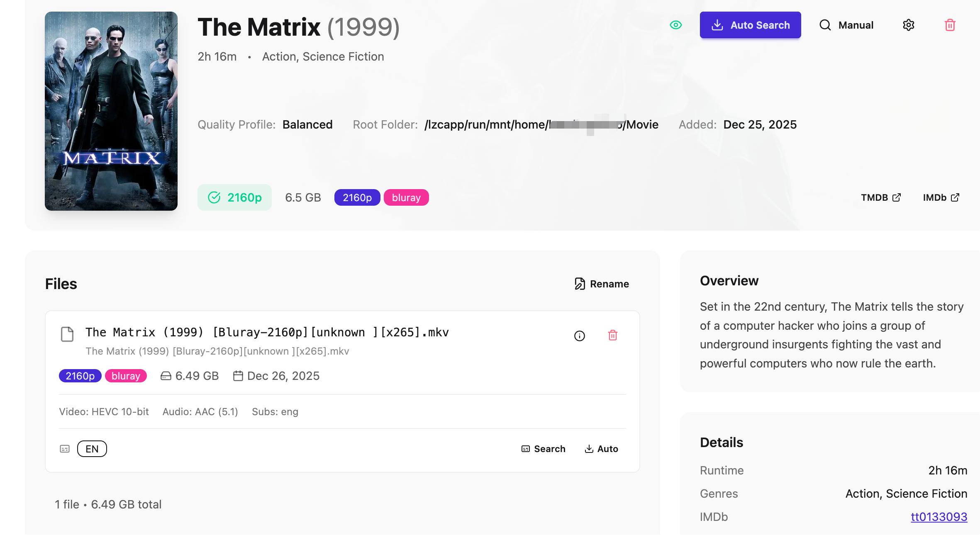Open IMDb ID tt0133093 link
This screenshot has width=980, height=535.
(939, 517)
